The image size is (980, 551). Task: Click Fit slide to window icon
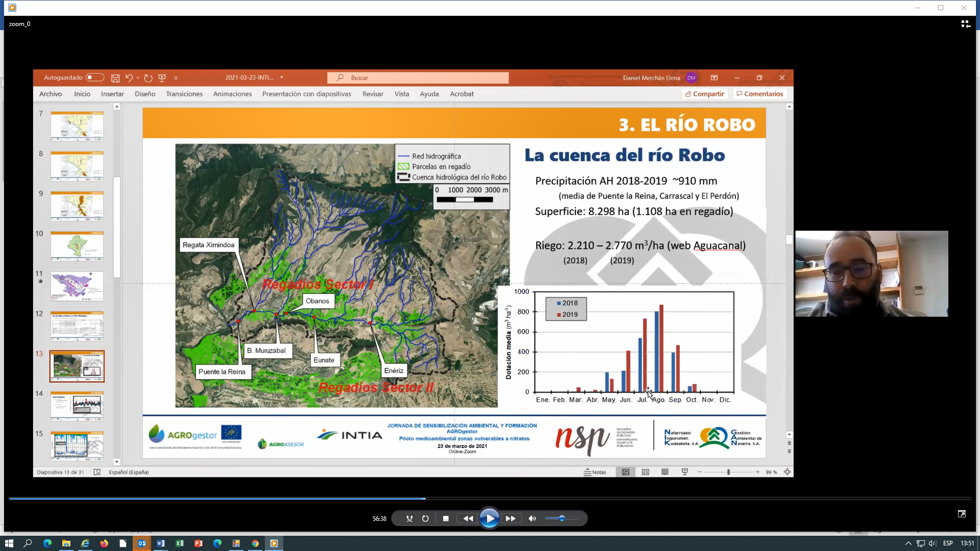click(788, 472)
